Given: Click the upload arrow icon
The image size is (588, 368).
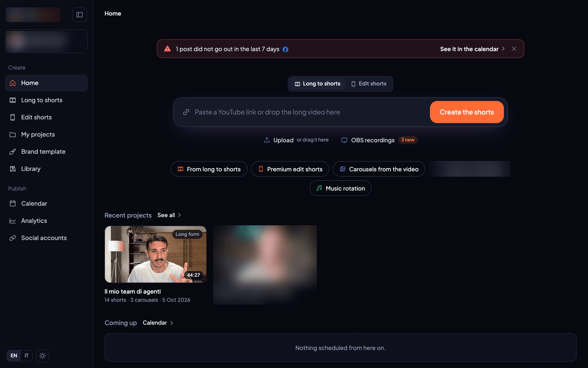Looking at the screenshot, I should click(267, 140).
